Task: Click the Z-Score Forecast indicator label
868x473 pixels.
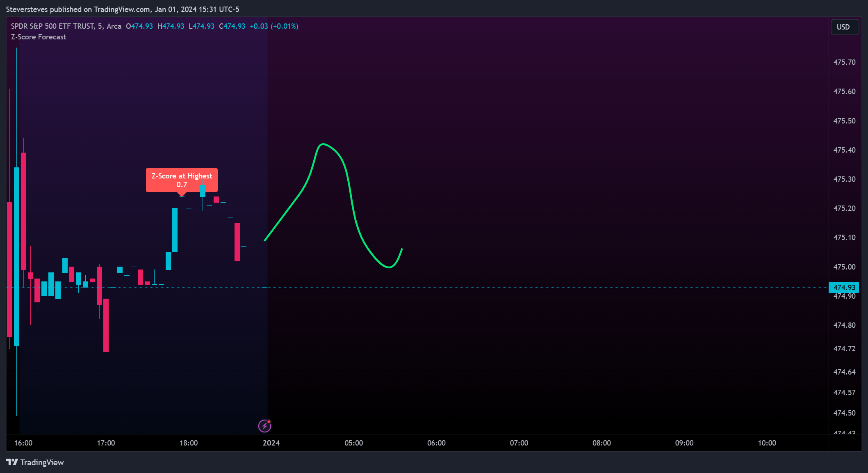Action: [x=39, y=37]
